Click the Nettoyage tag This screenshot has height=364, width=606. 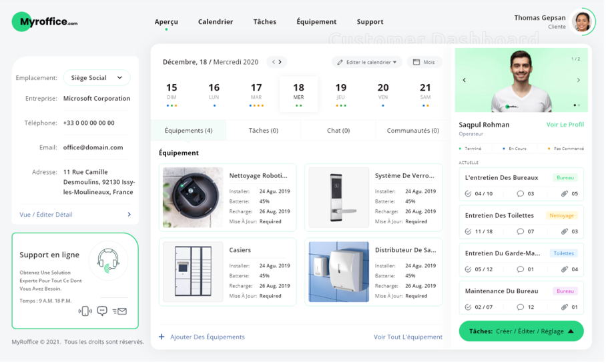561,216
